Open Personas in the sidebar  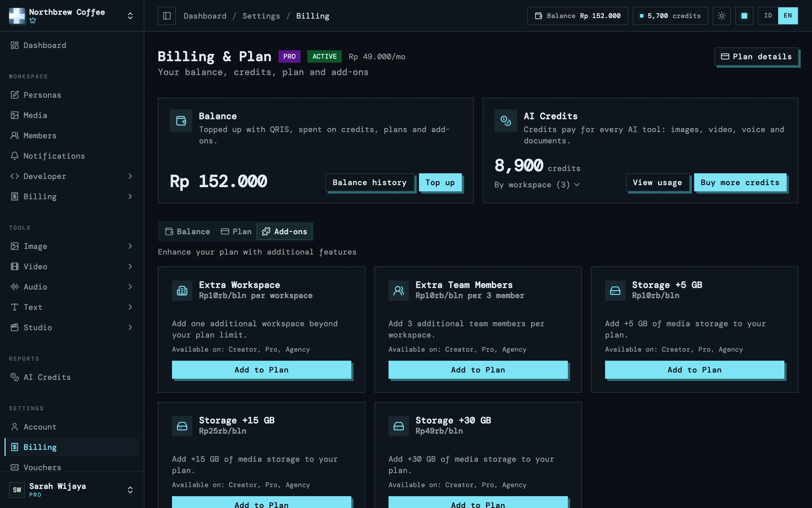click(72, 95)
